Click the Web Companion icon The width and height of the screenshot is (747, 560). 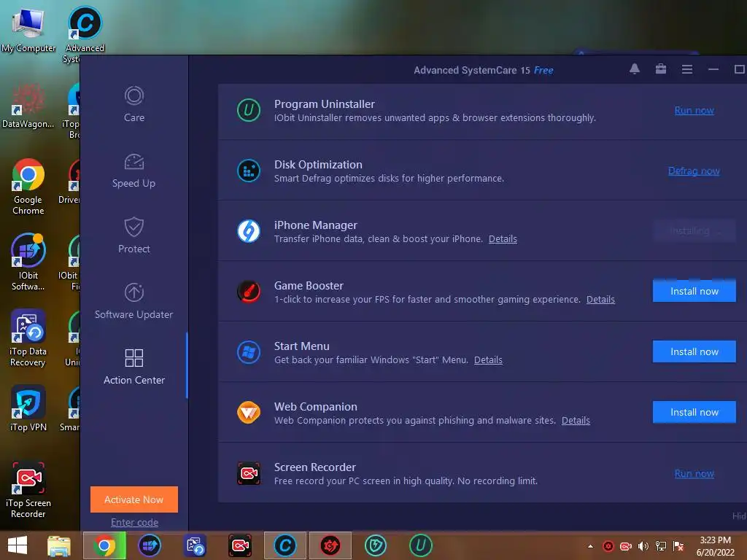249,413
